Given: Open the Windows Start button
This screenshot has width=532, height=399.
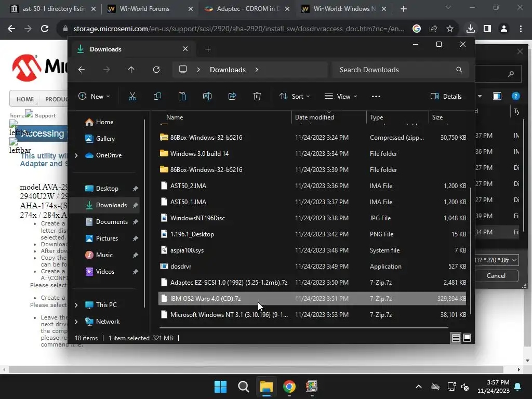Looking at the screenshot, I should 220,387.
